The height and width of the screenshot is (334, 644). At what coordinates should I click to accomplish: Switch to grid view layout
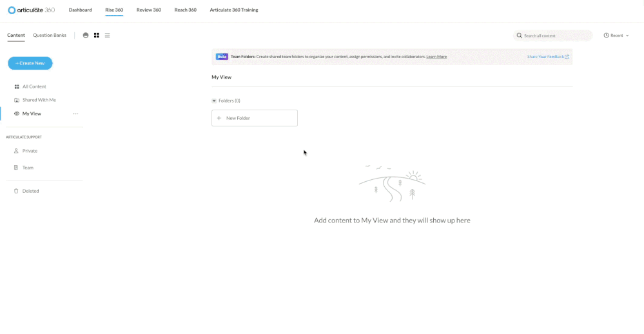point(97,35)
